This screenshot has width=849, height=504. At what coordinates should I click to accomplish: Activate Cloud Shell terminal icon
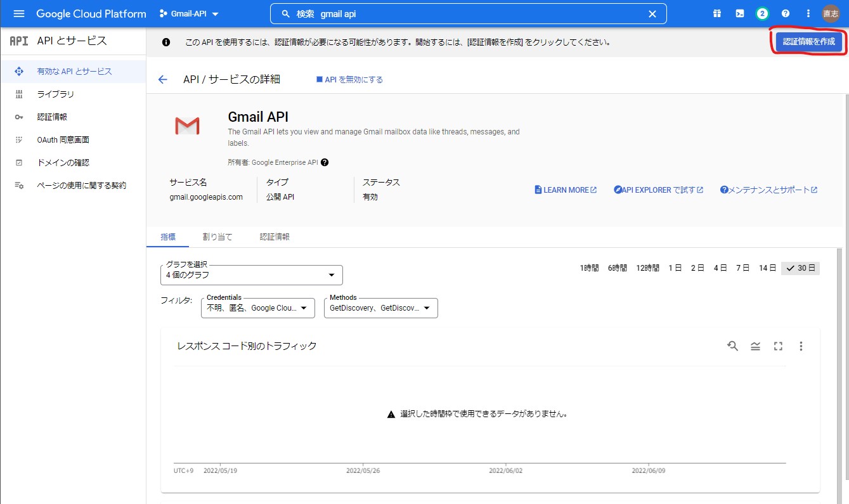click(x=739, y=13)
